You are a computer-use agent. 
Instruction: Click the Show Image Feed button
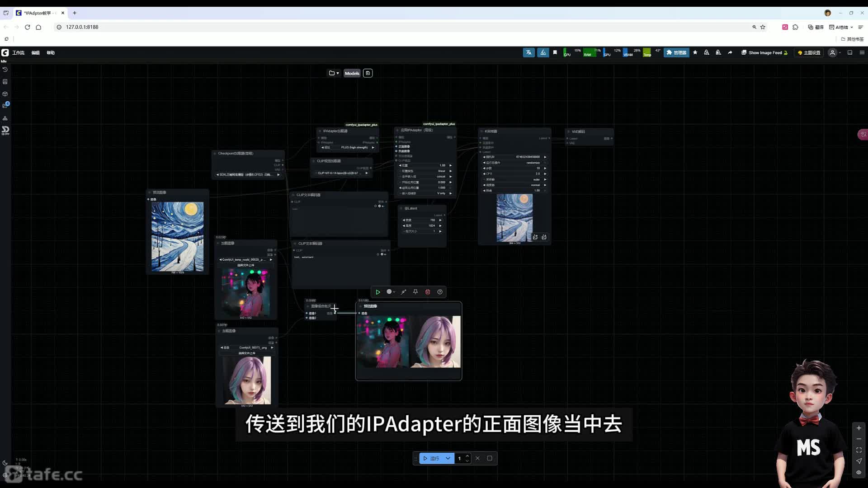764,53
